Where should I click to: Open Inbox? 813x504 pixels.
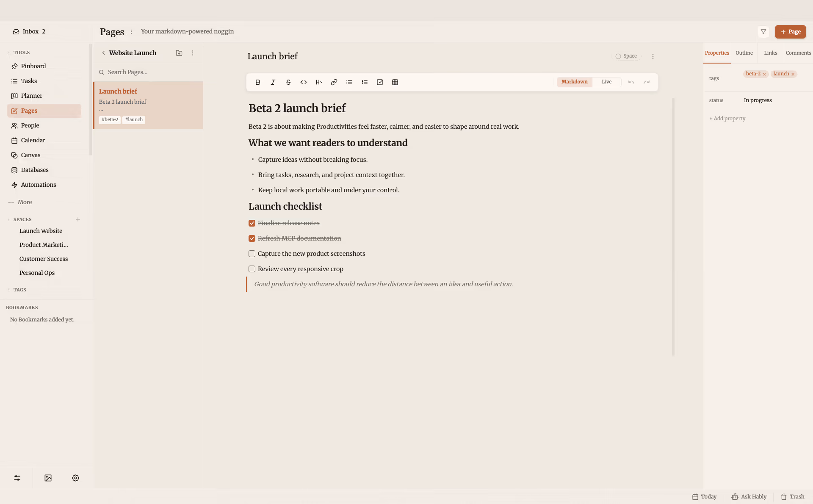29,31
